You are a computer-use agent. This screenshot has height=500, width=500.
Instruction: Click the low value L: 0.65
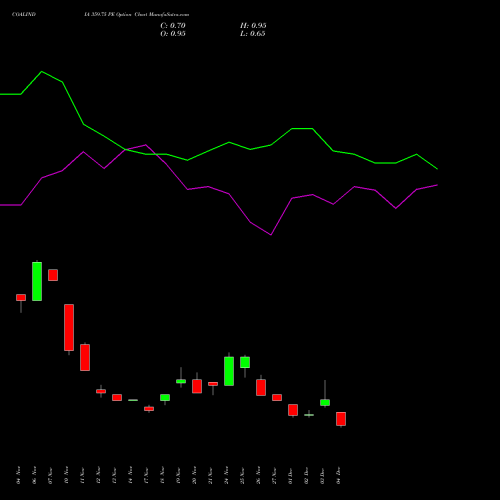click(x=253, y=34)
